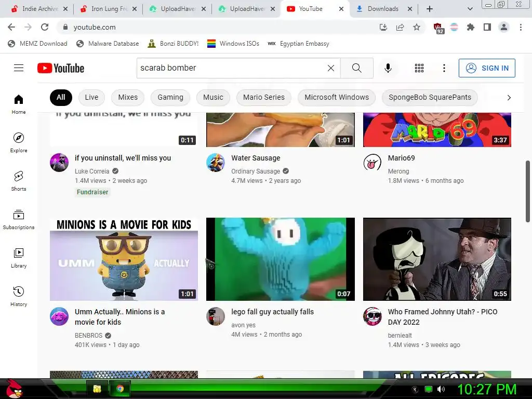Open Subscriptions in the sidebar
This screenshot has width=532, height=399.
coord(19,220)
